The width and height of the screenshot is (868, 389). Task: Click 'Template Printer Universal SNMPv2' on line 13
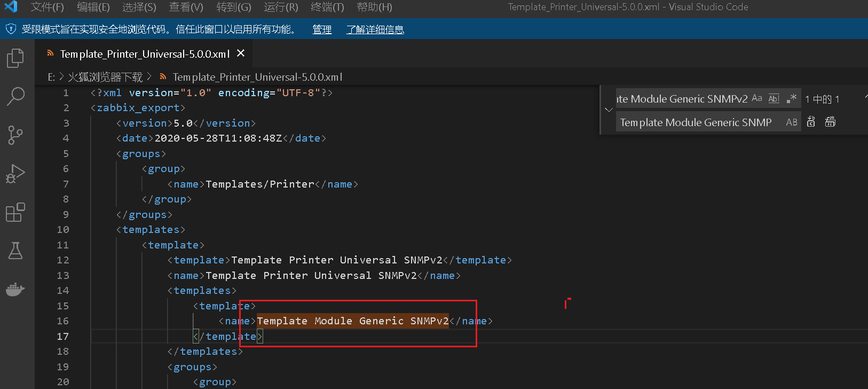(311, 275)
